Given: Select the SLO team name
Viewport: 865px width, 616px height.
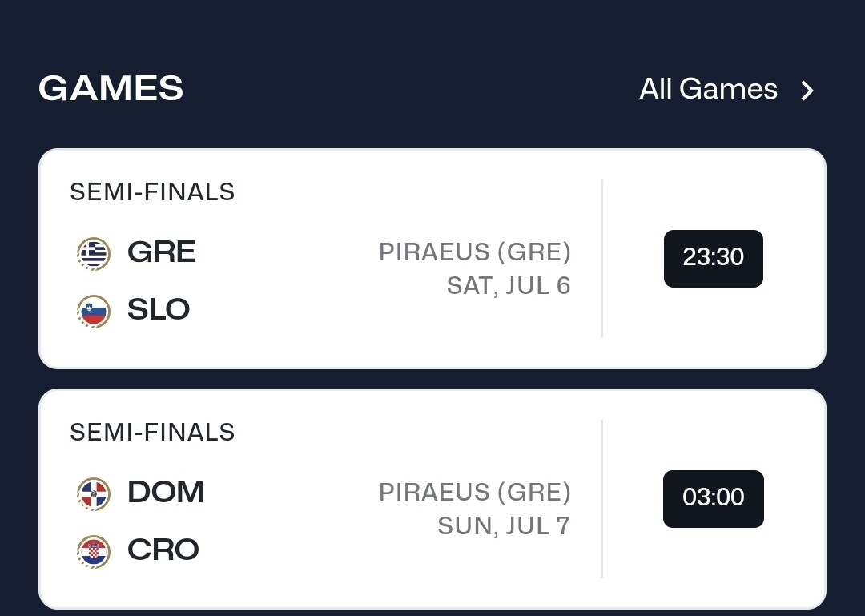Looking at the screenshot, I should pos(158,309).
